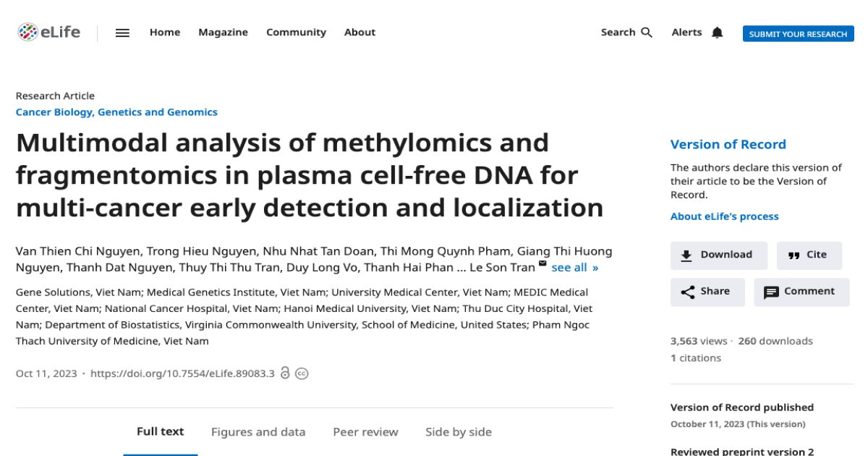Click the eLife logo
This screenshot has height=456, width=868.
[x=50, y=31]
